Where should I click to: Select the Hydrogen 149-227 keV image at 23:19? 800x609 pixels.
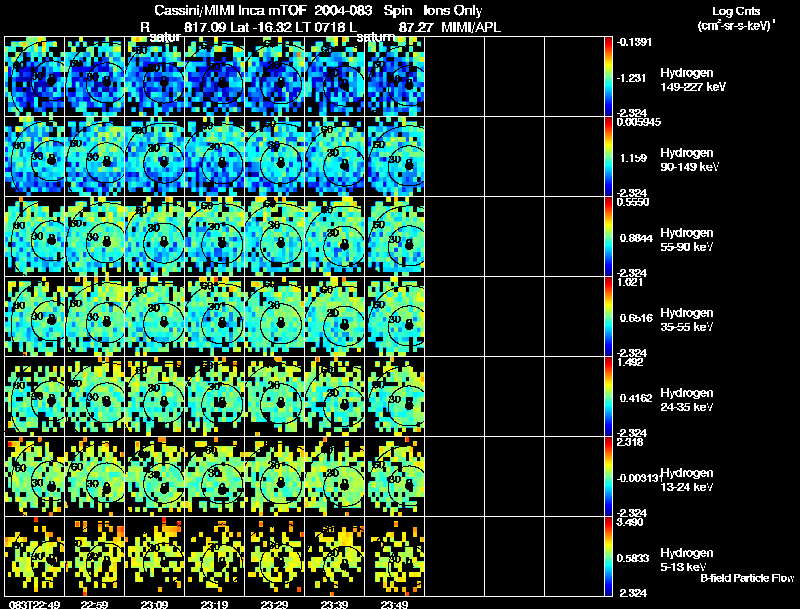pos(214,76)
